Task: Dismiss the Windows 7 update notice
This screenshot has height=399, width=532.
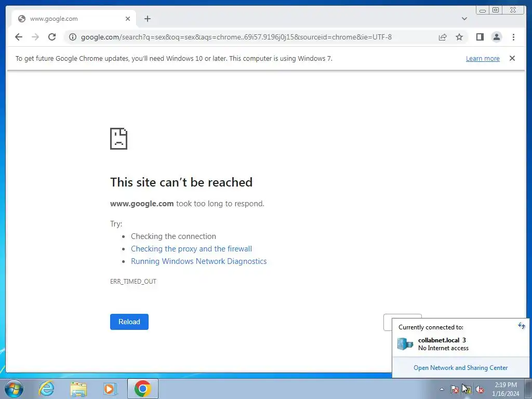Action: (x=512, y=58)
